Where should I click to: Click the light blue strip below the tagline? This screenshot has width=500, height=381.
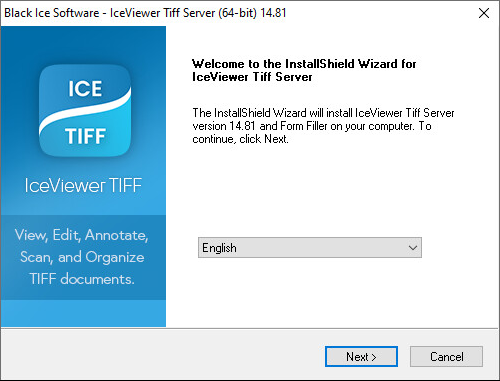[x=83, y=313]
